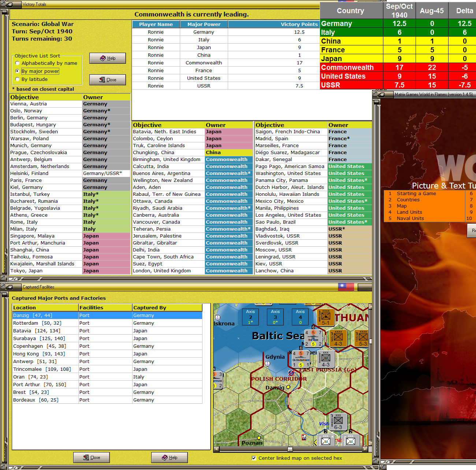Select the gray 4-3 mechanized corps counter

326,359
